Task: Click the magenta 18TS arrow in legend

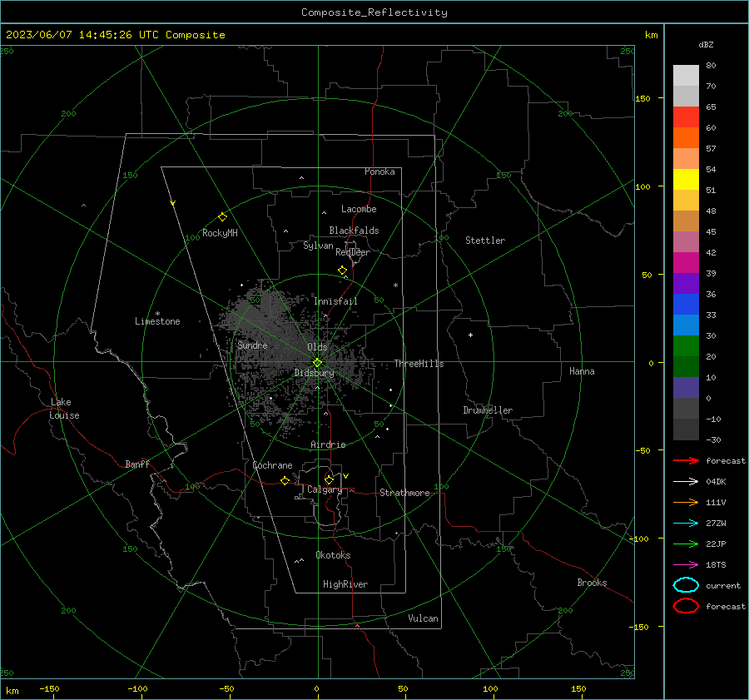Action: point(686,565)
